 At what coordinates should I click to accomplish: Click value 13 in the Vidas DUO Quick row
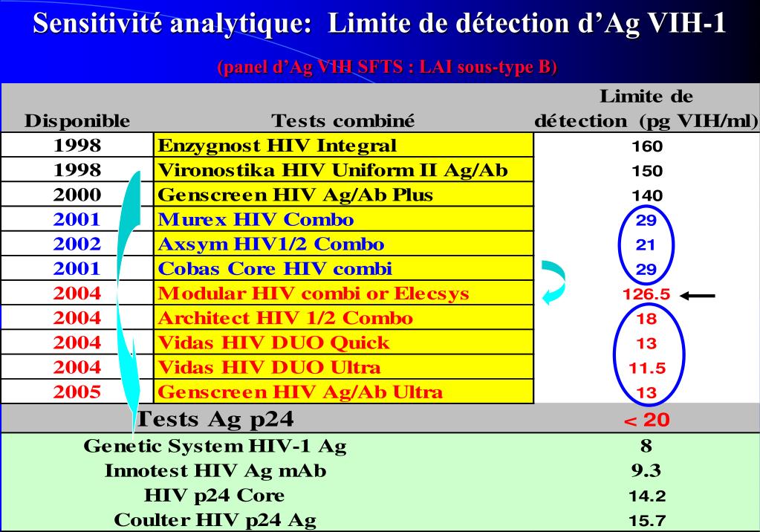pos(646,344)
